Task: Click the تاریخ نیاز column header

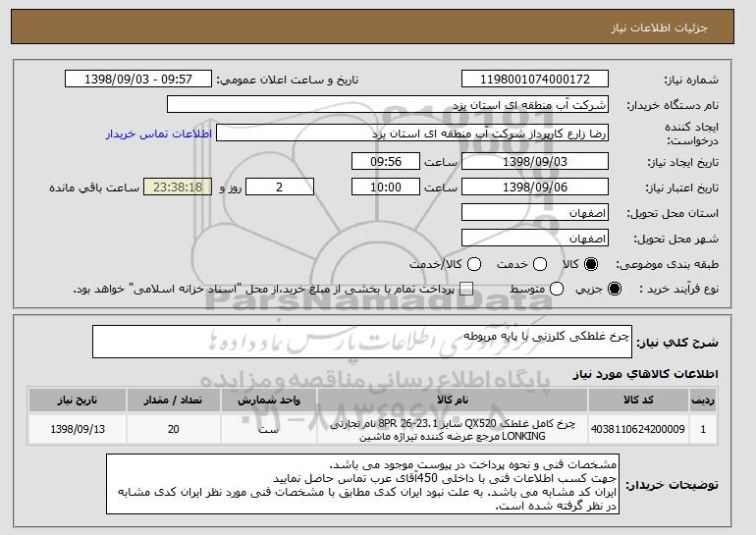Action: click(x=78, y=401)
